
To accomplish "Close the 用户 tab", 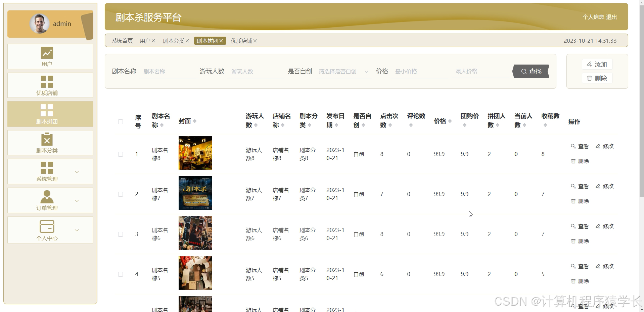I will click(153, 41).
